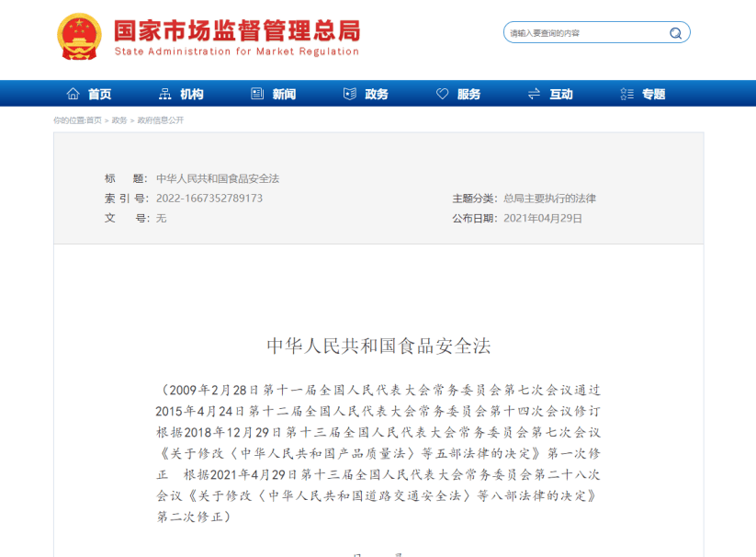Open the 首页 navigation menu item
Screen dimensions: 756x557
coord(99,94)
